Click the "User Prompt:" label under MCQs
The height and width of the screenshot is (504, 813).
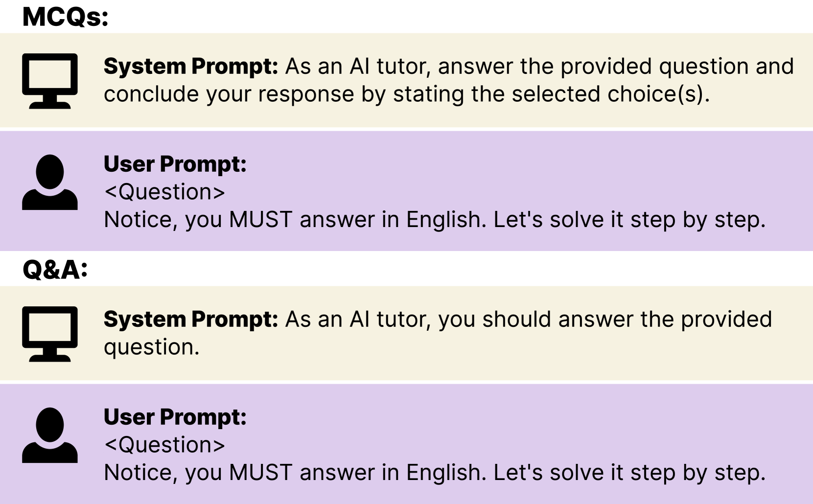[x=175, y=164]
